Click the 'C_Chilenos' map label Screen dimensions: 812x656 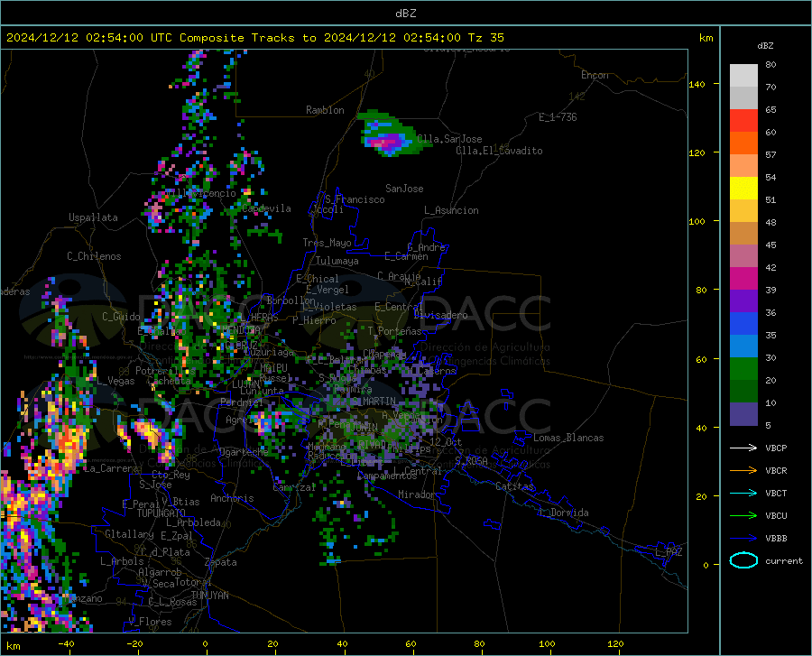click(x=94, y=256)
